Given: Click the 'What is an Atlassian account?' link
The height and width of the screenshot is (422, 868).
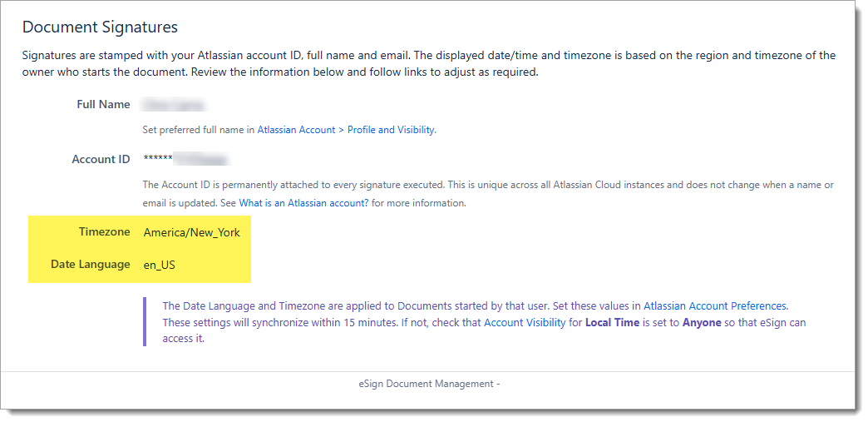Looking at the screenshot, I should pos(303,203).
